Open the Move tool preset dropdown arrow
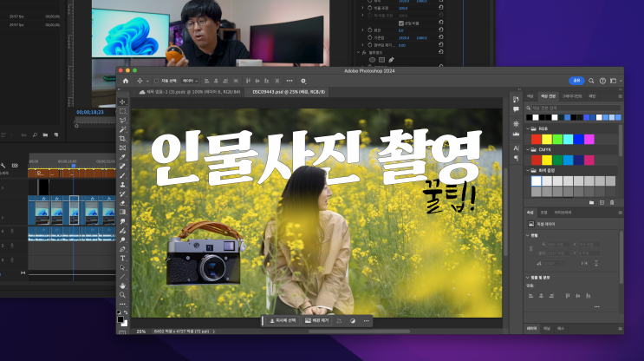Screen dimensions: 644x361 pos(148,81)
